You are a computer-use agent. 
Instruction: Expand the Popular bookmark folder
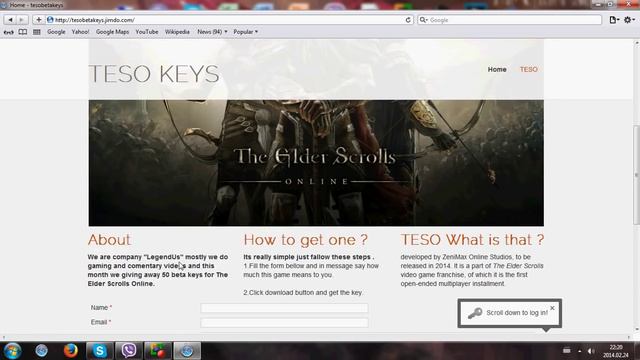245,32
